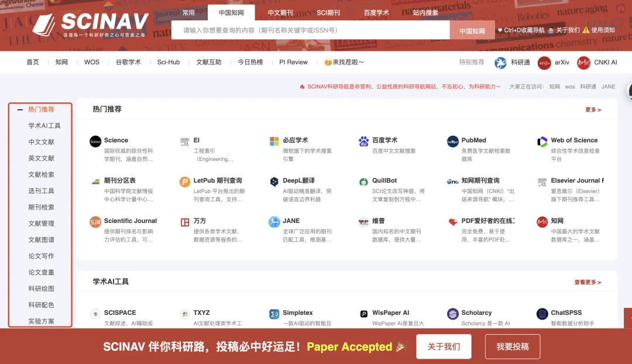Collapse the 热门推荐 sidebar section
632x364 pixels.
point(20,109)
